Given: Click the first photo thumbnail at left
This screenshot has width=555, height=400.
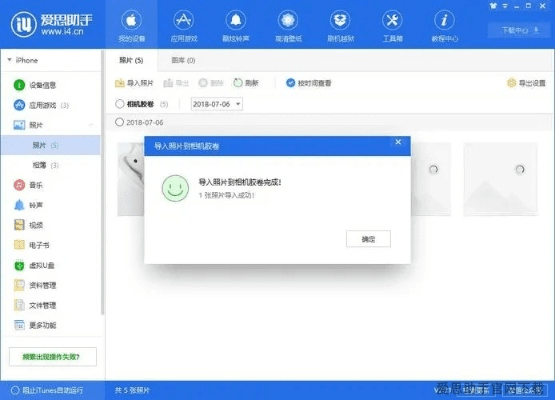Looking at the screenshot, I should click(131, 179).
